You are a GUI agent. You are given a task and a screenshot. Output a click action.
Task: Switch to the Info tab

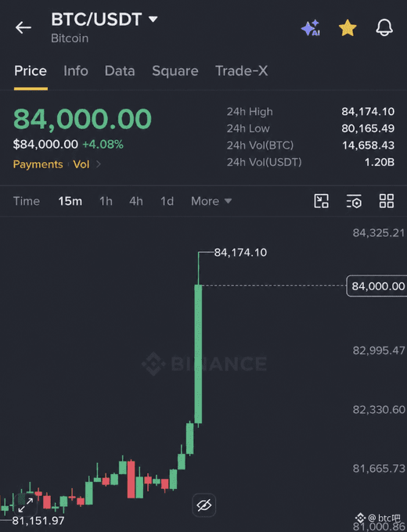[76, 71]
